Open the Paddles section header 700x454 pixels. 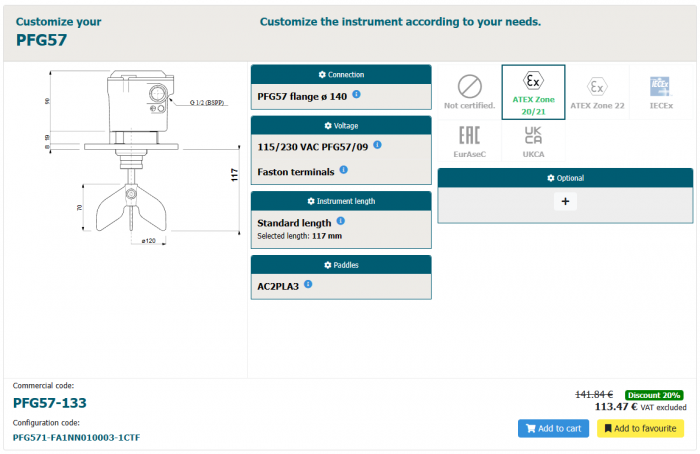pos(341,265)
